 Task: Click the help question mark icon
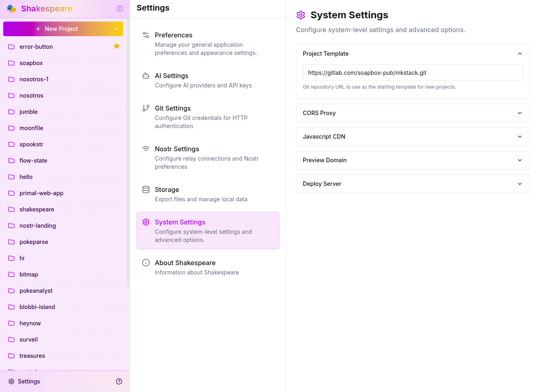click(119, 381)
